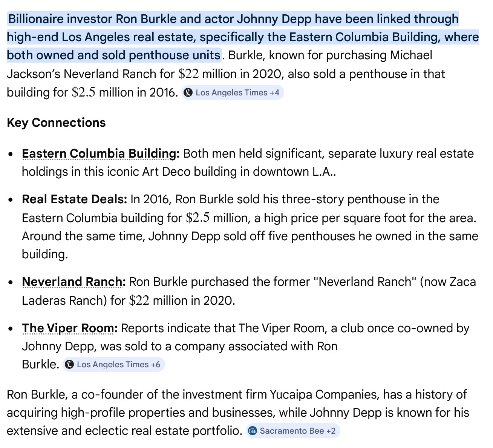
Task: Open the "Los Angeles Times" label after "in 2016."
Action: point(231,92)
